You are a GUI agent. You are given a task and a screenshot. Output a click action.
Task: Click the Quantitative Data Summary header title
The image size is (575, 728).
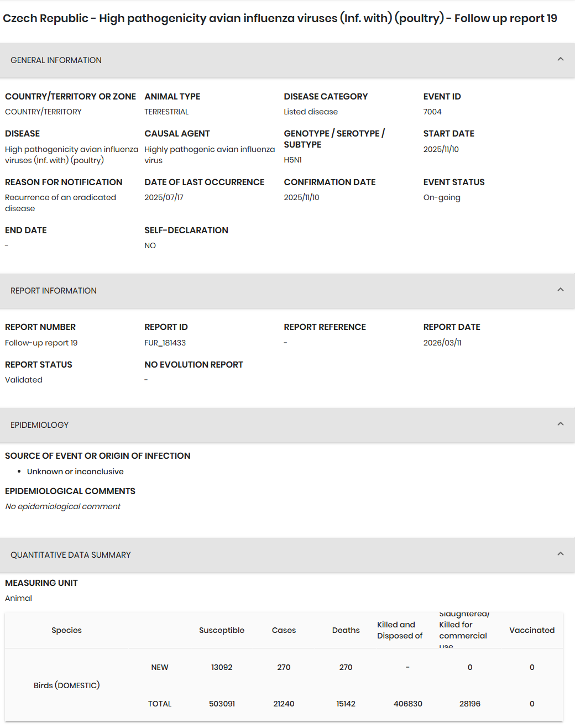[71, 555]
